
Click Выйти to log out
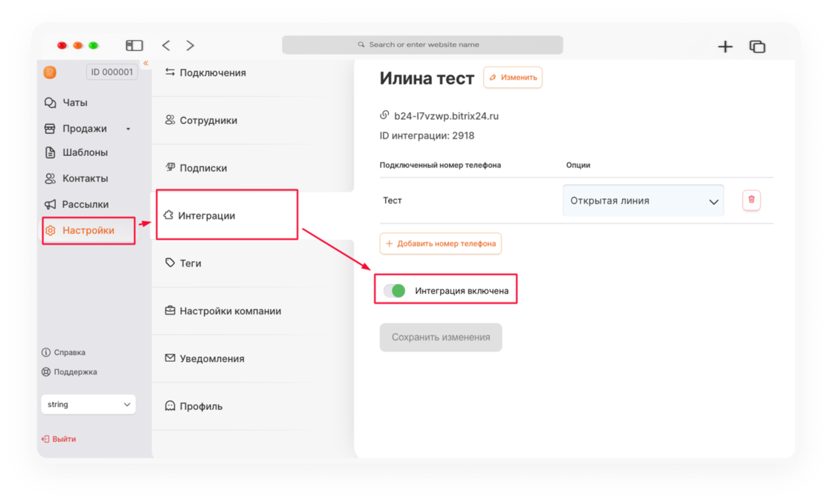click(64, 439)
